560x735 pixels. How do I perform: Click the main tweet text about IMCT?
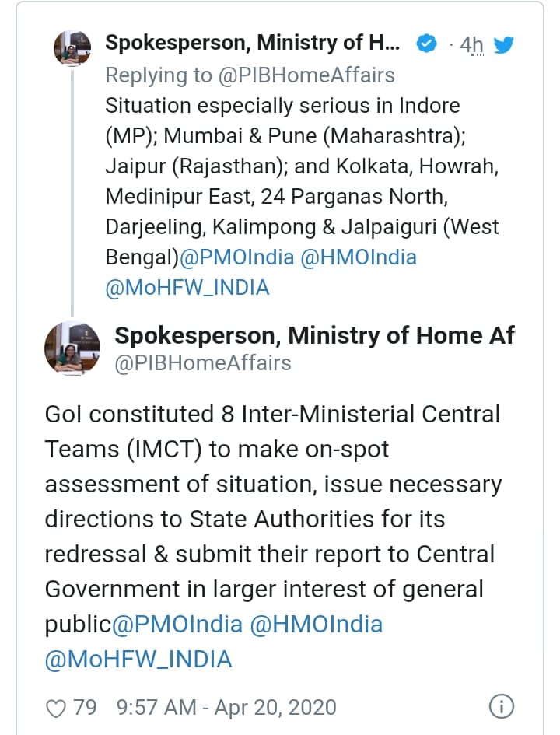(273, 520)
